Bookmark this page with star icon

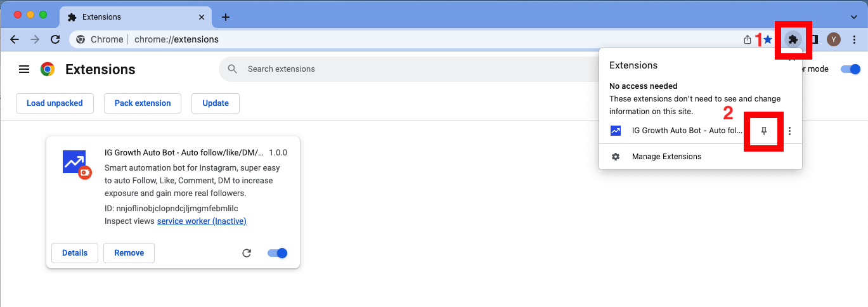[768, 39]
